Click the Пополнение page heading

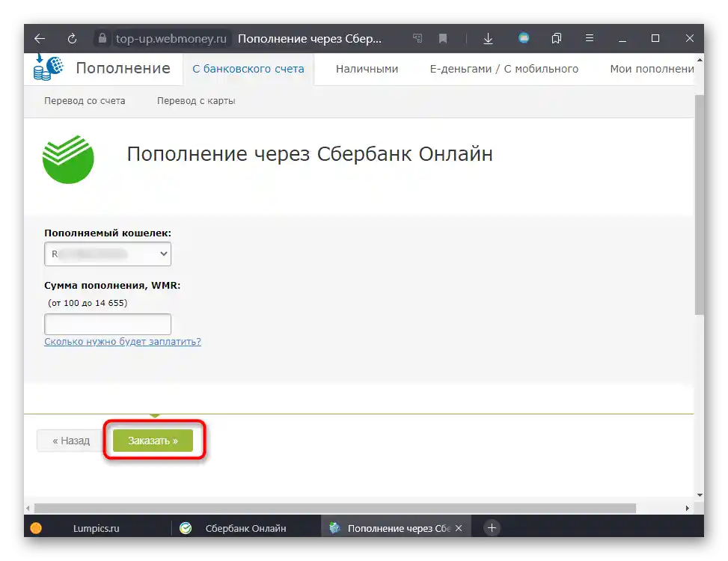click(x=123, y=68)
